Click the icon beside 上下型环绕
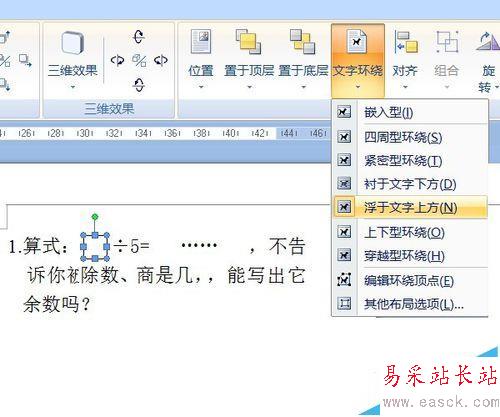Screen dimensions: 500x417 coord(344,232)
